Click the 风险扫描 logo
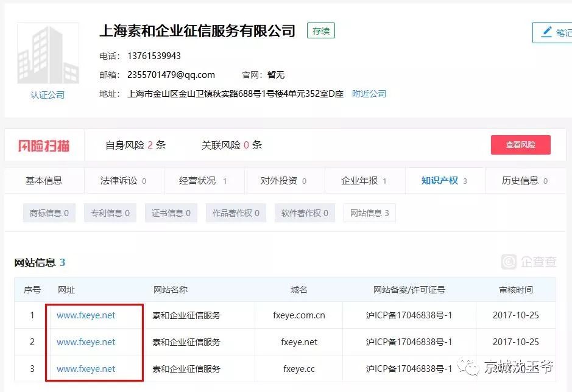The height and width of the screenshot is (392, 572). coord(44,145)
